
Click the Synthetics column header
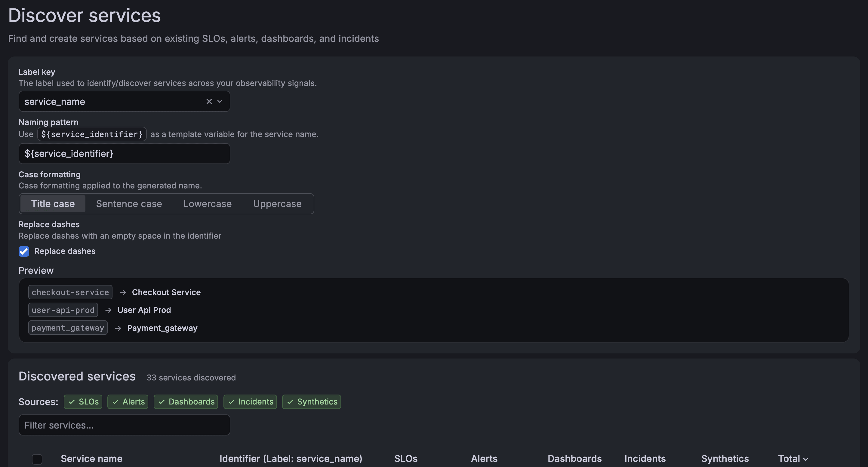click(x=725, y=459)
